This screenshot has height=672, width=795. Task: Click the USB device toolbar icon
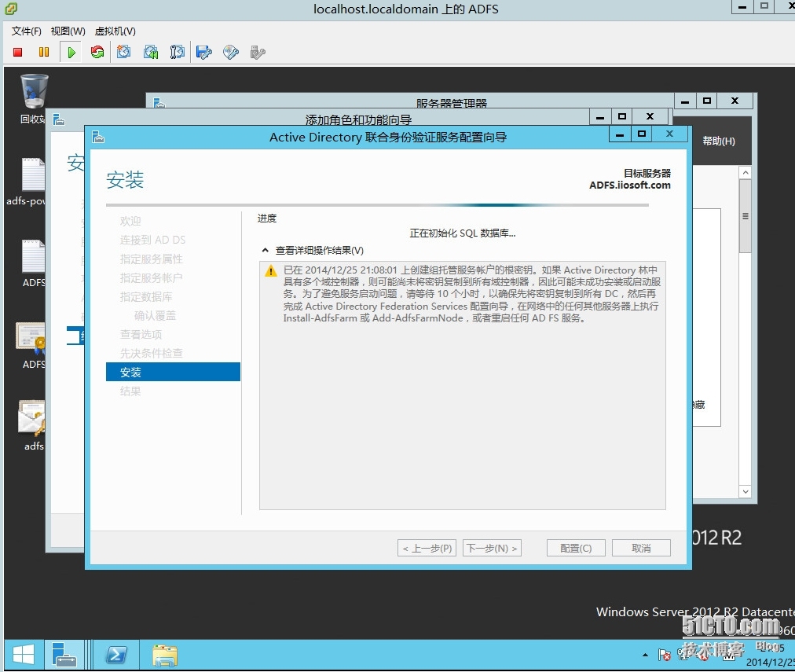coord(258,52)
